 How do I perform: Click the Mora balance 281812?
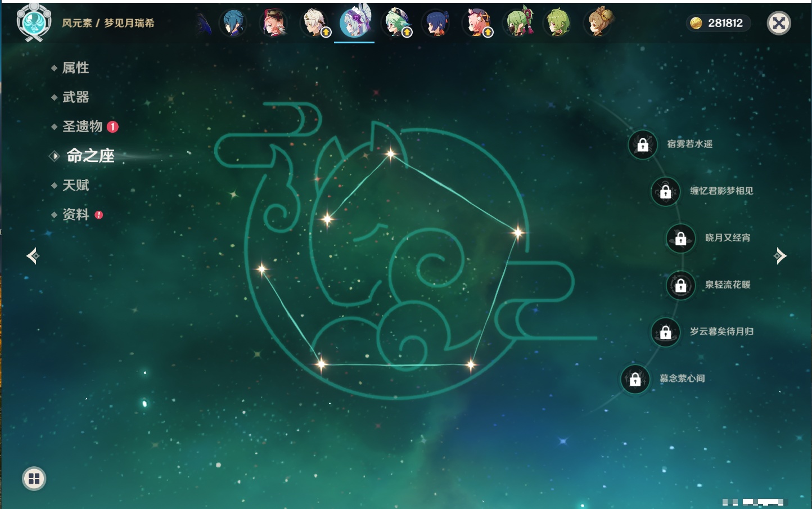725,23
